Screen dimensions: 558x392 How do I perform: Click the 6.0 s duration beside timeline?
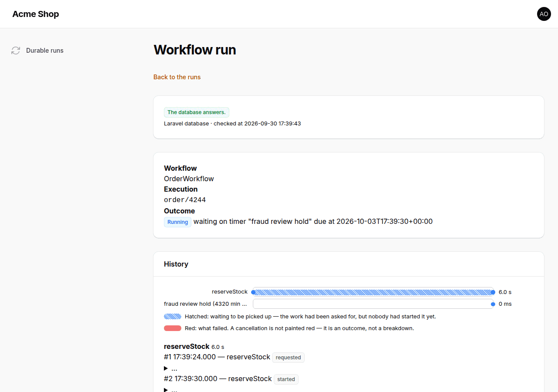[x=505, y=292]
